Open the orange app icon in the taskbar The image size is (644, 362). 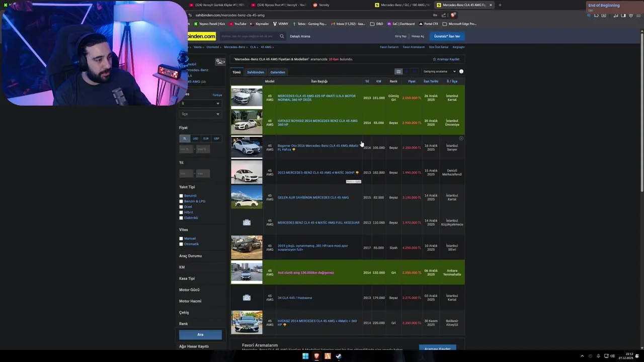click(328, 356)
